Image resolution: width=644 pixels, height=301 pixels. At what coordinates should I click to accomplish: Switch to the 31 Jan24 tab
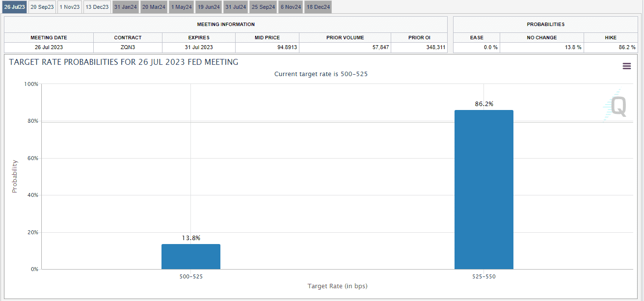pos(125,7)
